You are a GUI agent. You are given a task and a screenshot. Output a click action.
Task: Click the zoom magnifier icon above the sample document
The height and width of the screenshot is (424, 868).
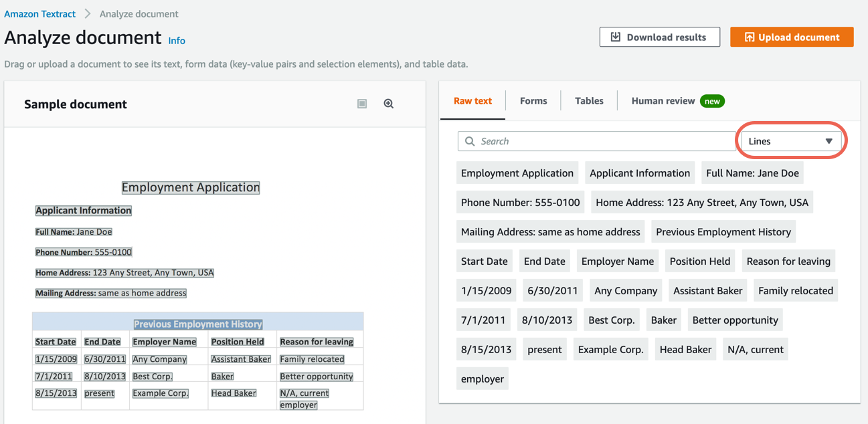pyautogui.click(x=388, y=104)
